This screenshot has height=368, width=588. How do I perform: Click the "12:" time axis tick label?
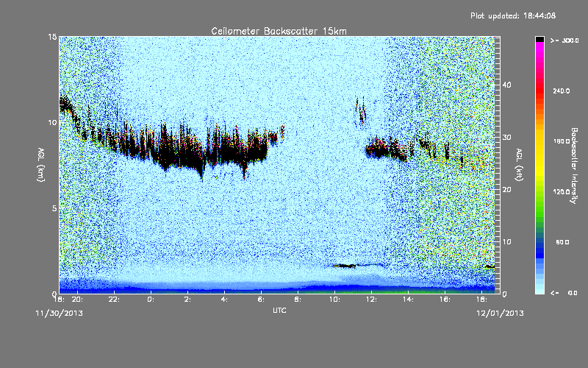click(371, 300)
